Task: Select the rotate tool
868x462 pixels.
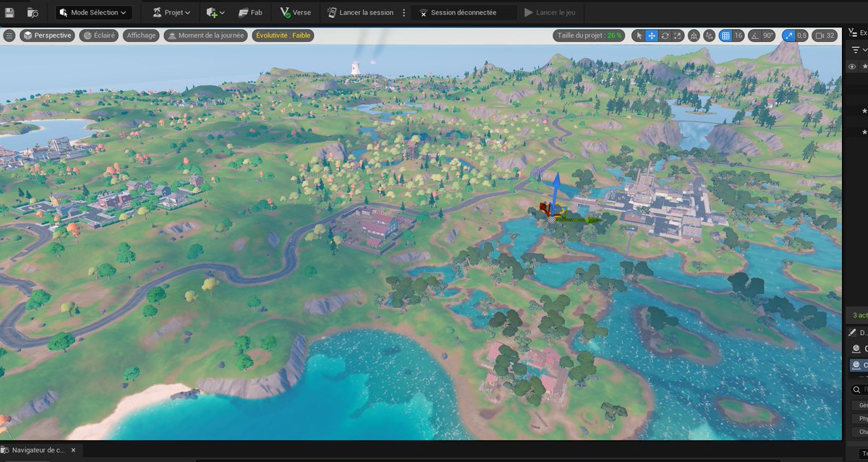Action: [x=665, y=35]
